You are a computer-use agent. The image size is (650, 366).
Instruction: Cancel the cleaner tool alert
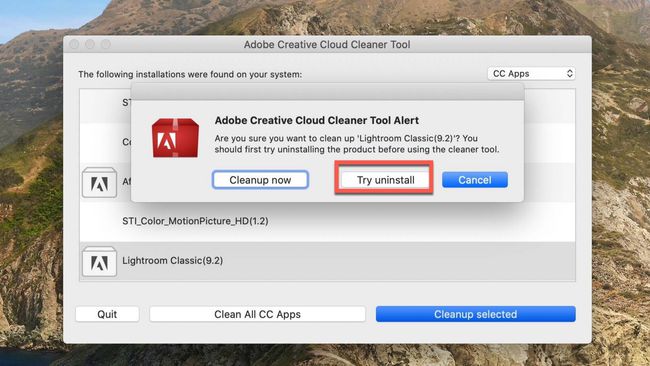pyautogui.click(x=475, y=180)
